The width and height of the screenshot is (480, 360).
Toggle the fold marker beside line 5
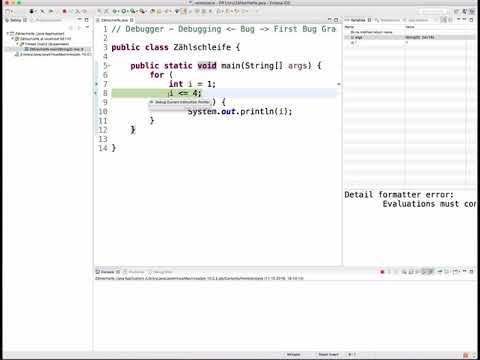point(109,66)
